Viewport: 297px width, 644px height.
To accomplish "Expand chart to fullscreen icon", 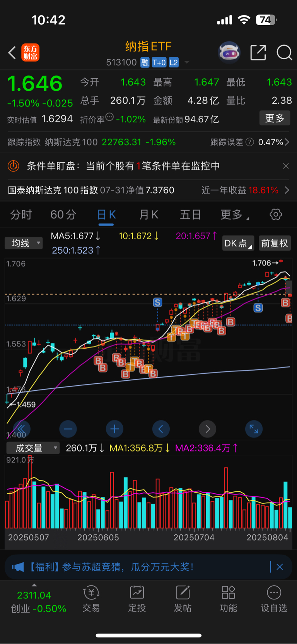I will pos(254,429).
